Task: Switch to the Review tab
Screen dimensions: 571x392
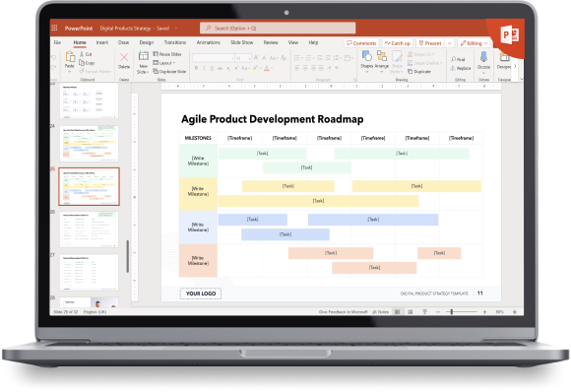Action: pos(271,42)
